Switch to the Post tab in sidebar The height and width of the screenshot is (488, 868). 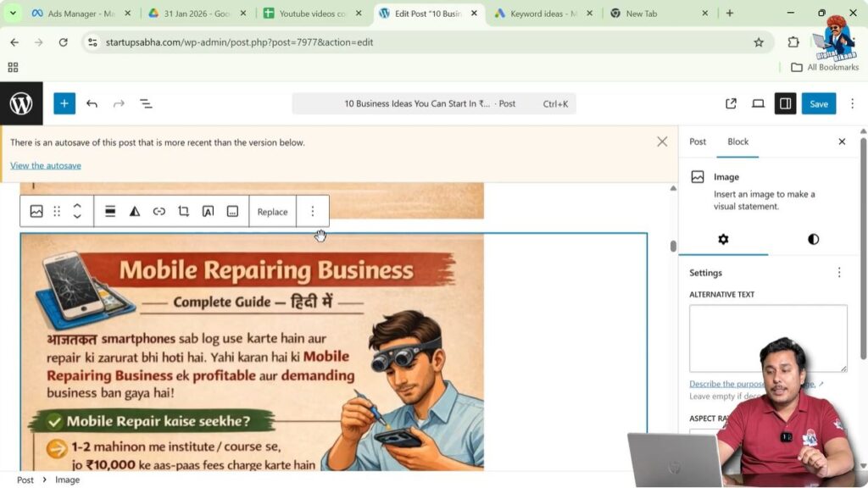point(698,141)
